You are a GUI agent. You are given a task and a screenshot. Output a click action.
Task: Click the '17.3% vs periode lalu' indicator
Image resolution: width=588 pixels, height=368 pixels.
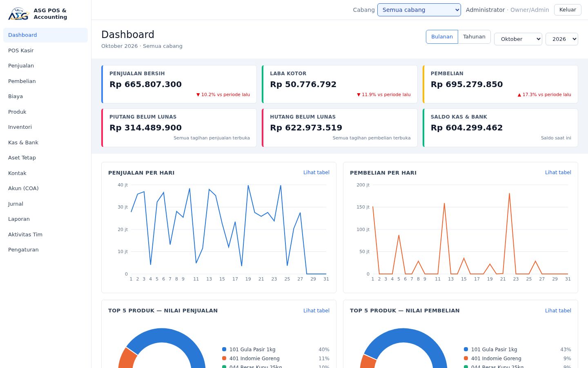click(x=544, y=94)
